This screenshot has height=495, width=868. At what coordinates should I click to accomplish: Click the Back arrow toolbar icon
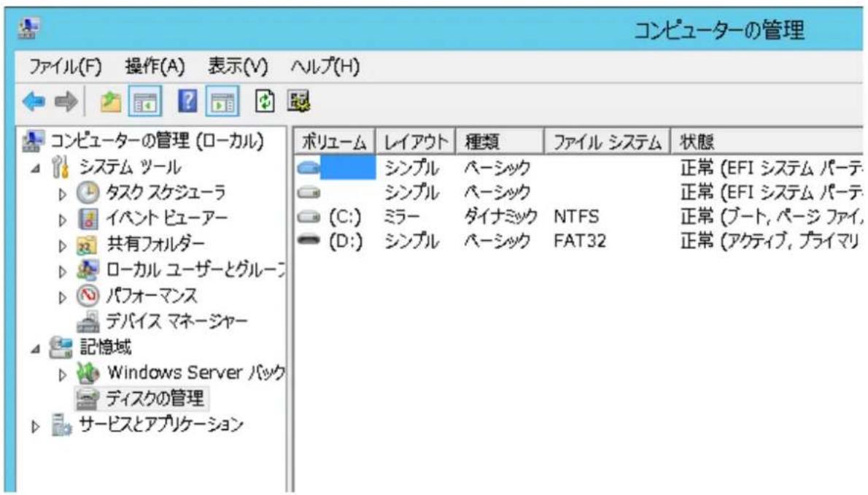(34, 102)
